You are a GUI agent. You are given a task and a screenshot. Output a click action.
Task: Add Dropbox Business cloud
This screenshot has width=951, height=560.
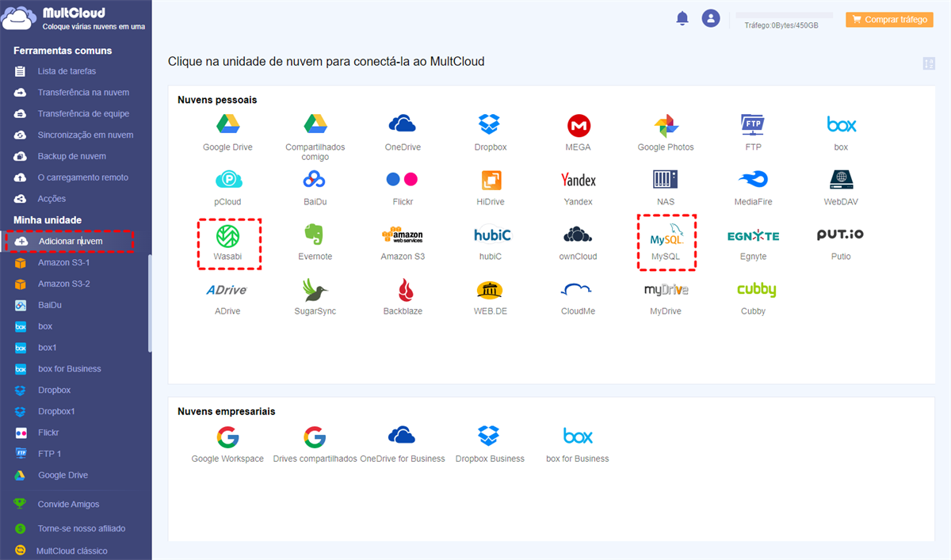[x=489, y=436]
